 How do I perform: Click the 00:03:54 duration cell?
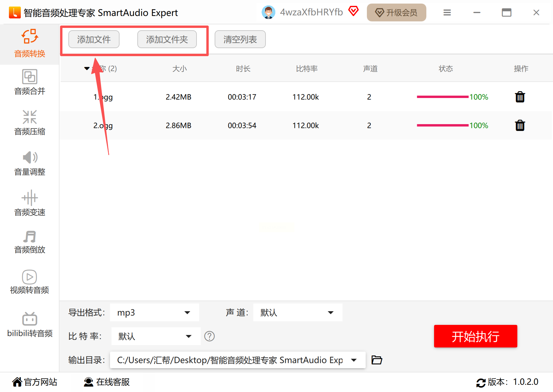point(242,125)
